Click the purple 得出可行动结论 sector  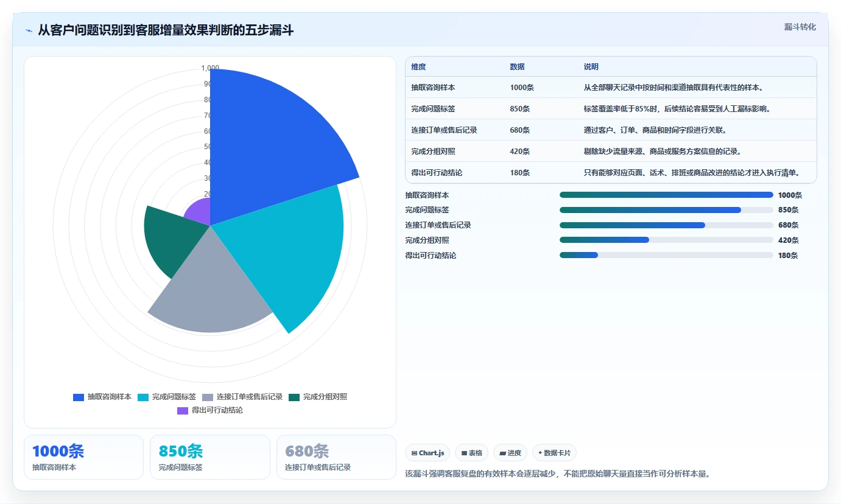(200, 212)
